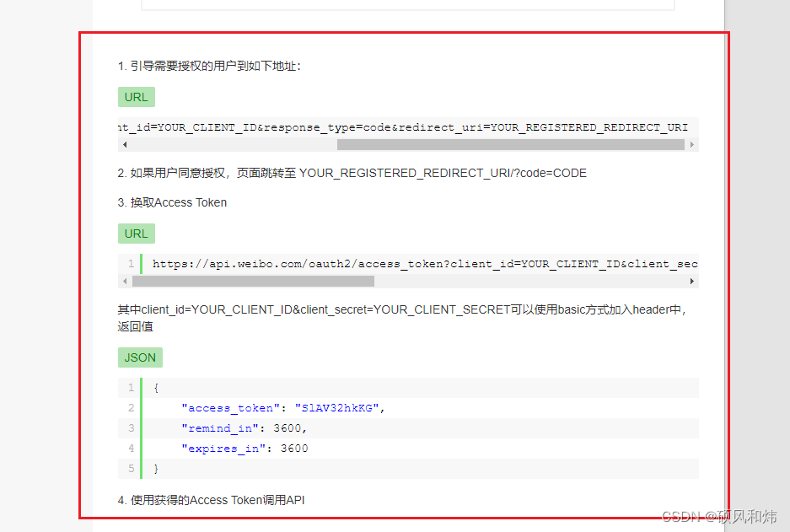Click the opening brace on JSON line 1

pos(156,388)
